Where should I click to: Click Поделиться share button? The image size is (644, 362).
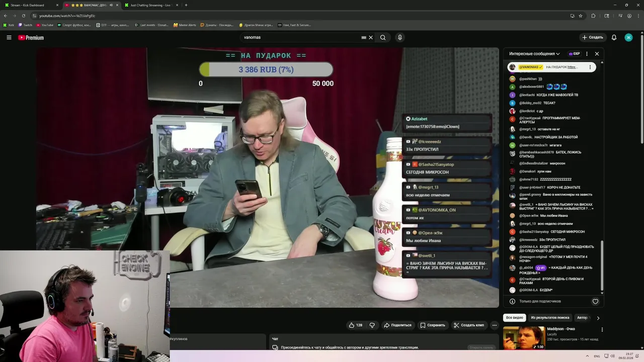pos(397,325)
